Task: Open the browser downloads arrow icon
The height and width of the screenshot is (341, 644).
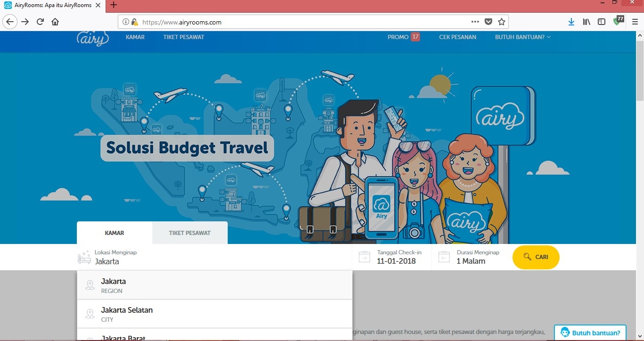Action: pos(571,22)
